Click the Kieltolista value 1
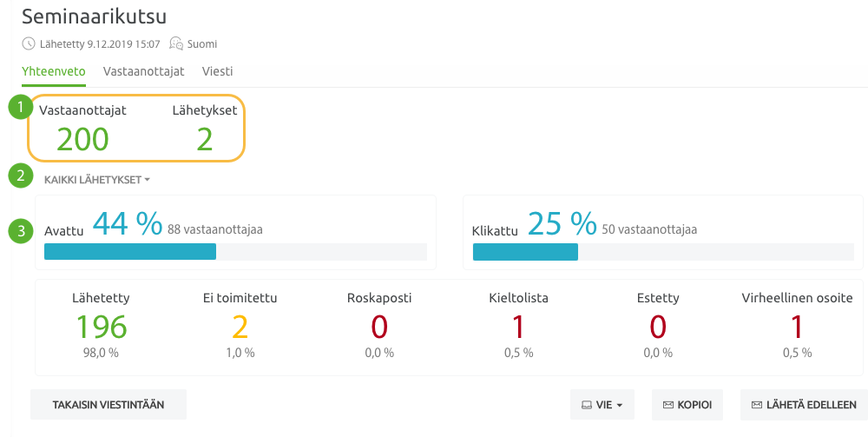 [518, 327]
